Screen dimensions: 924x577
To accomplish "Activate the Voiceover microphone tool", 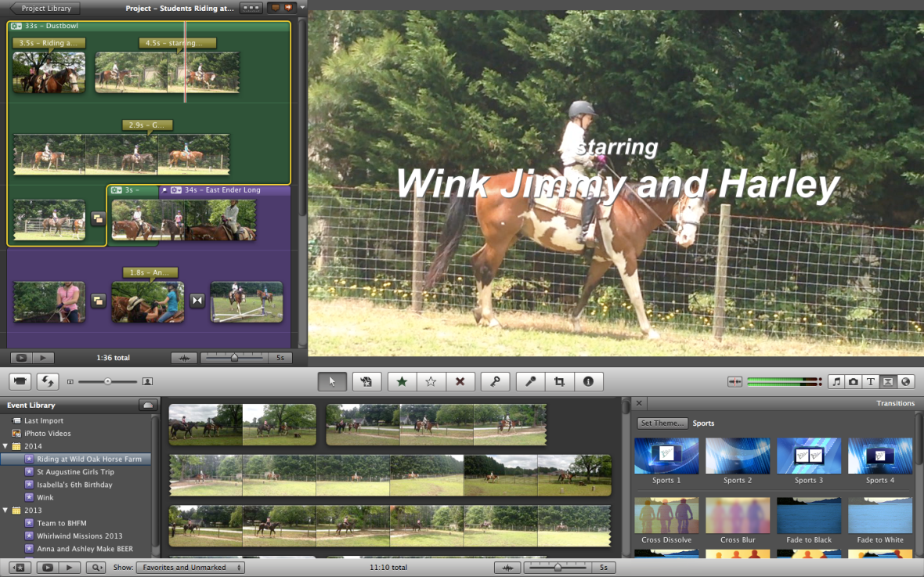I will coord(529,381).
